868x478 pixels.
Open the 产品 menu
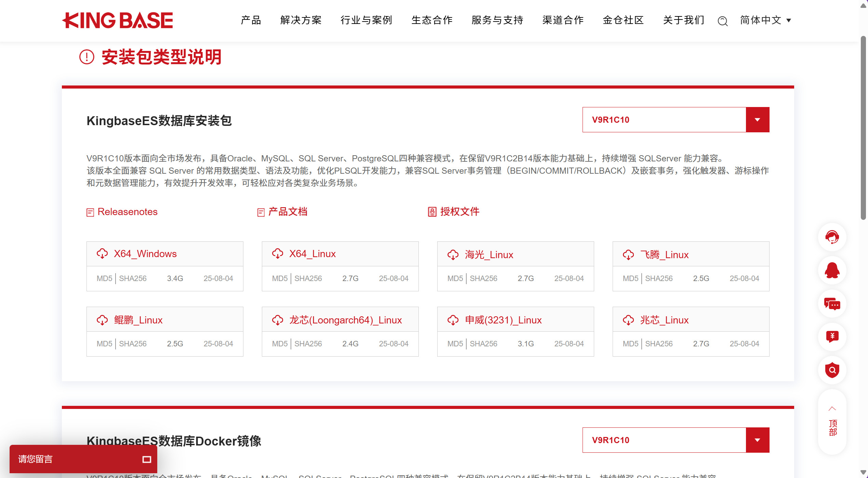point(251,20)
